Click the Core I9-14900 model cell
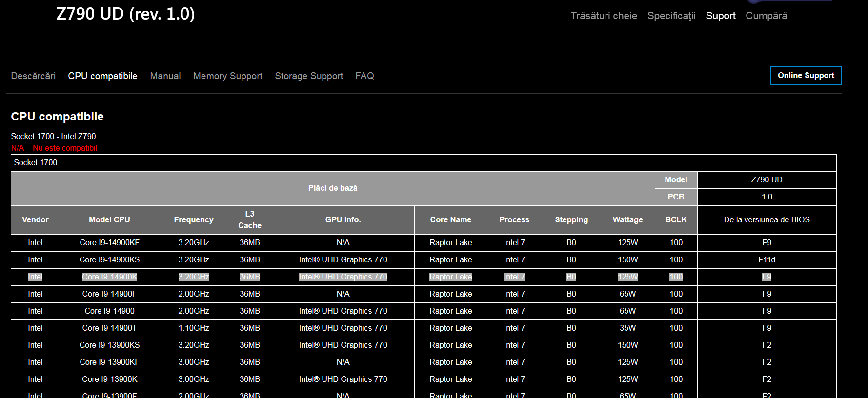868x398 pixels. 109,311
